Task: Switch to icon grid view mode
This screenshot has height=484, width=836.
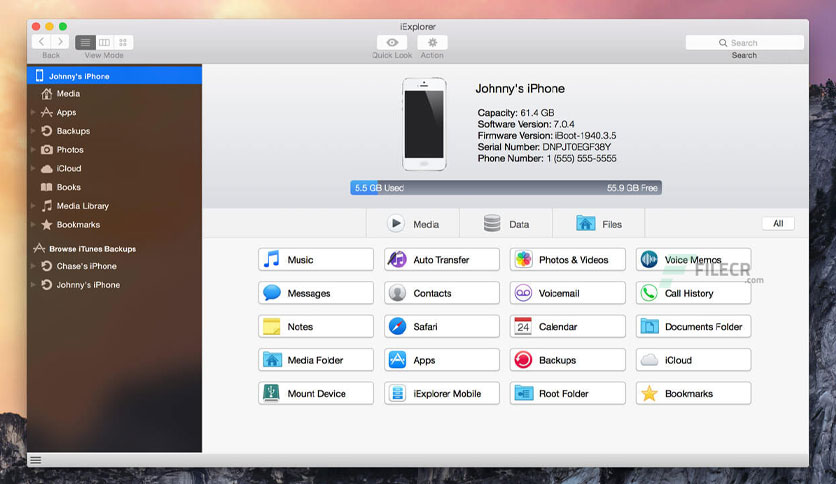Action: (123, 42)
